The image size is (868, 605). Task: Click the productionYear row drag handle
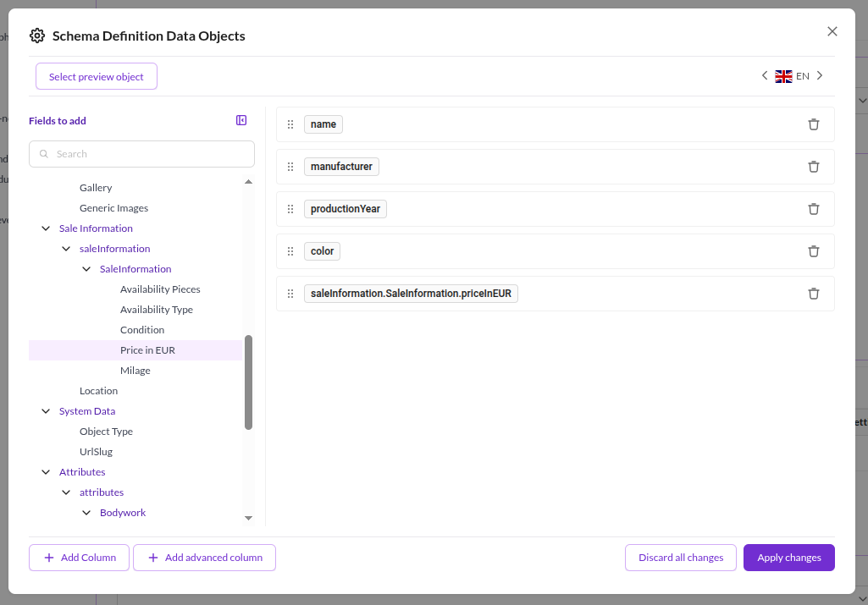click(x=290, y=209)
